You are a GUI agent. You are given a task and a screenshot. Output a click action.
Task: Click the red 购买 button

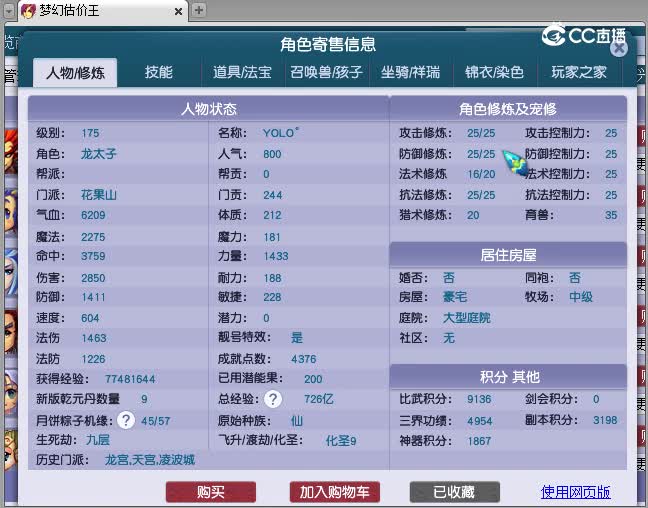pos(211,492)
